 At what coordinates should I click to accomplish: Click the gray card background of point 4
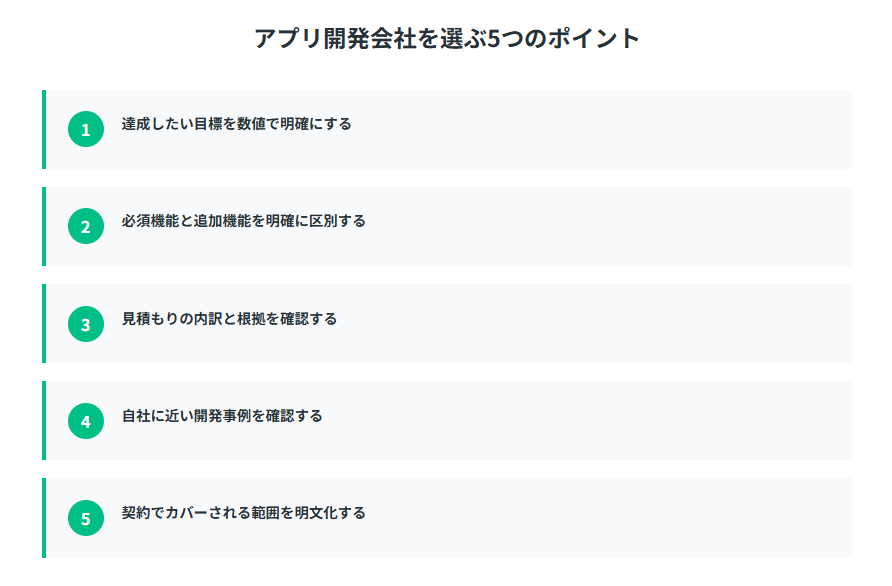(x=600, y=421)
